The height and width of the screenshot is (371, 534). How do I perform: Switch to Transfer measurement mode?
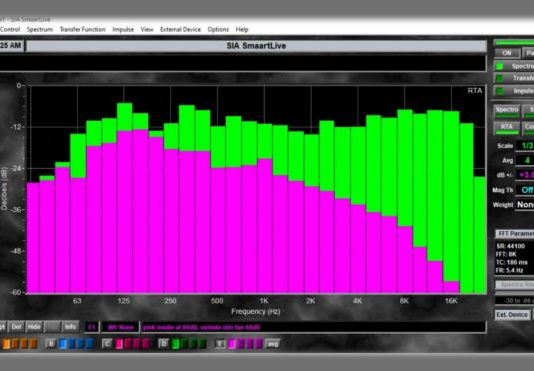pyautogui.click(x=515, y=78)
